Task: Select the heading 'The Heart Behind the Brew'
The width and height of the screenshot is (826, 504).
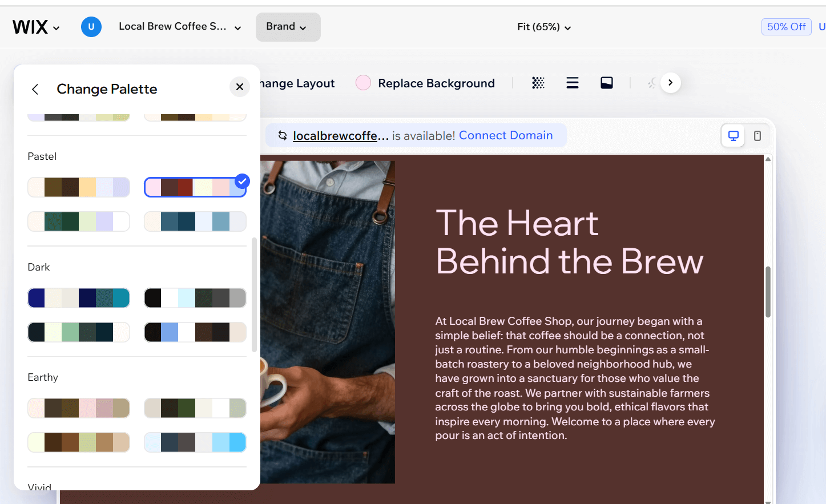Action: [569, 242]
